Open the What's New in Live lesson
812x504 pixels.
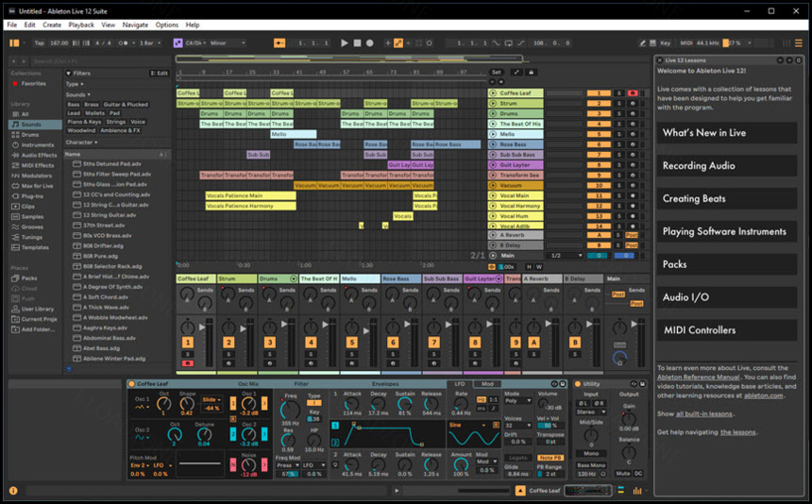(x=727, y=133)
